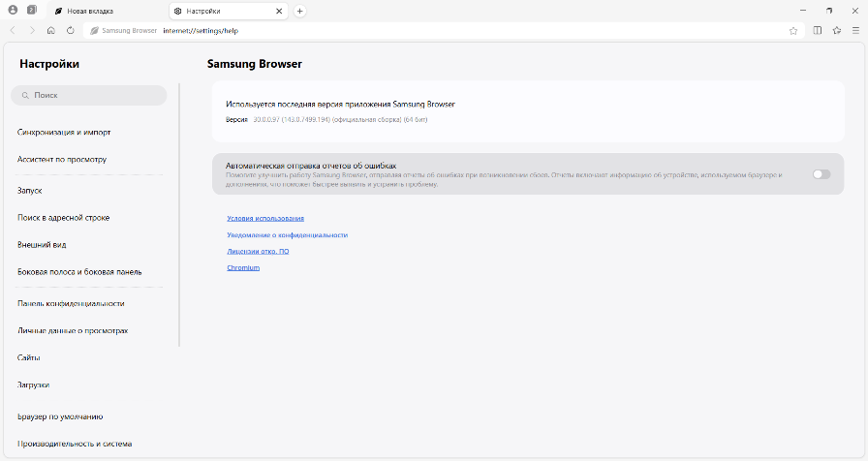Viewport: 868px width, 461px height.
Task: Open the Chromium link
Action: 243,268
